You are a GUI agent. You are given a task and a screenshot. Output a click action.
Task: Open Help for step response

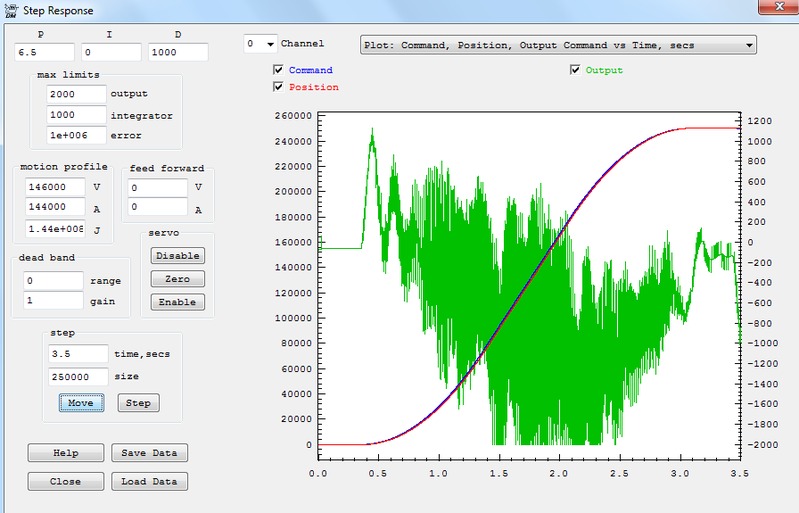(66, 453)
